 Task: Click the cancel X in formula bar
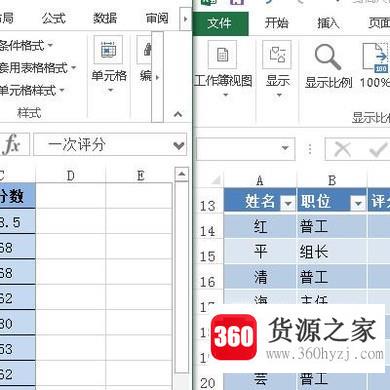[342, 149]
